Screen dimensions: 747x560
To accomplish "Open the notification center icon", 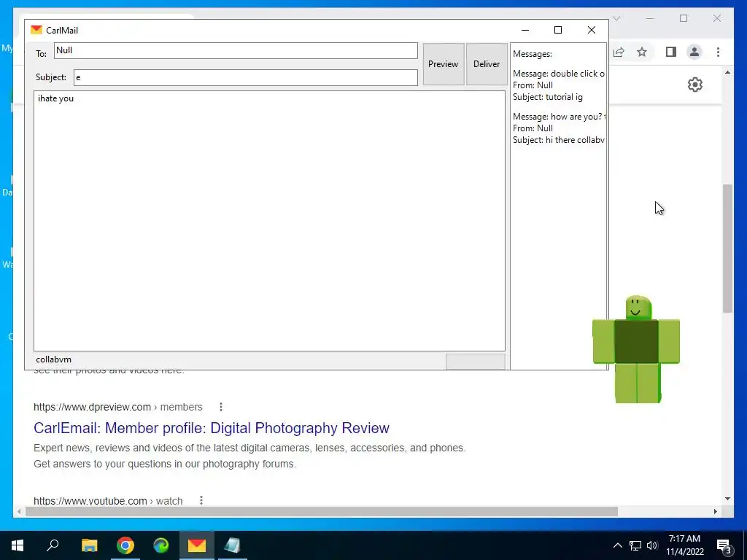I will point(724,545).
